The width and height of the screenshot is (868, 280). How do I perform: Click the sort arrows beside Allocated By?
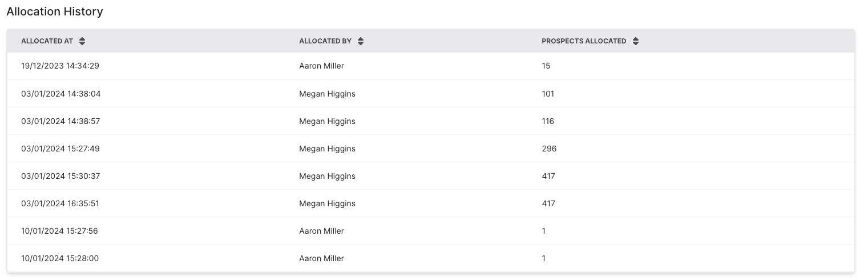point(361,41)
